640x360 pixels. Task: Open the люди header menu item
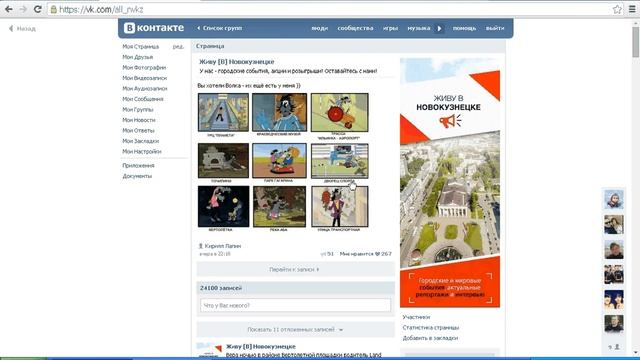click(320, 28)
